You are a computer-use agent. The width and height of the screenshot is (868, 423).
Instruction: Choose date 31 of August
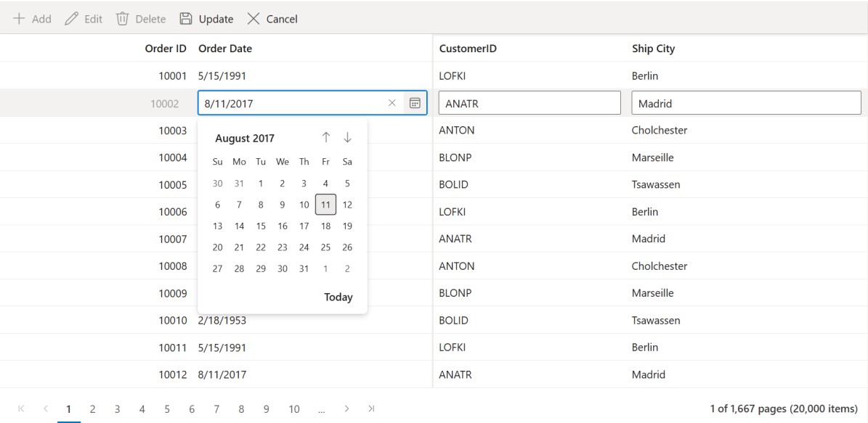pos(304,268)
